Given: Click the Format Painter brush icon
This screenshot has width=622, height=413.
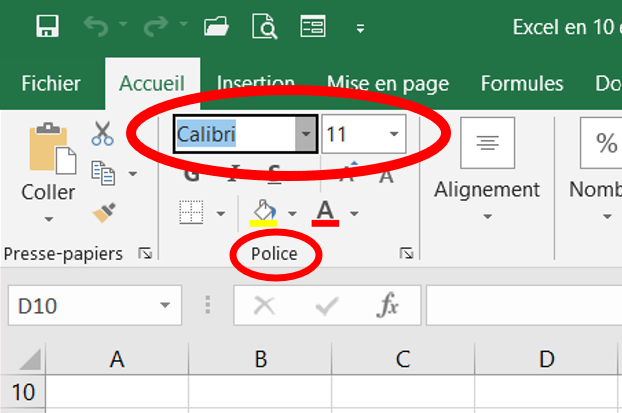Looking at the screenshot, I should tap(104, 212).
